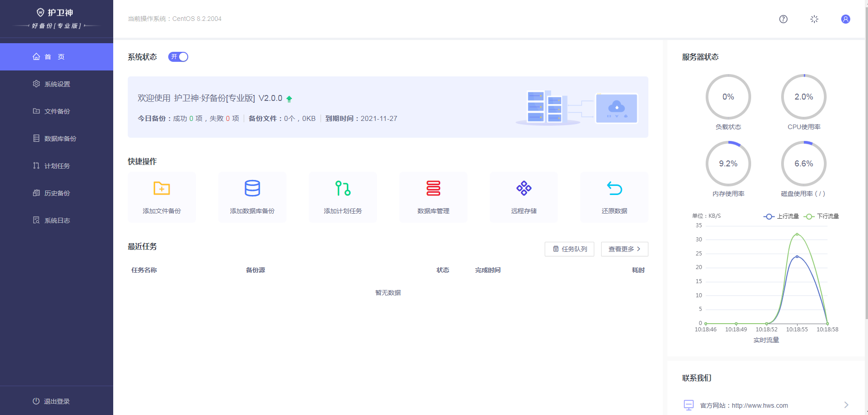Click the view more tasks button

pyautogui.click(x=624, y=249)
